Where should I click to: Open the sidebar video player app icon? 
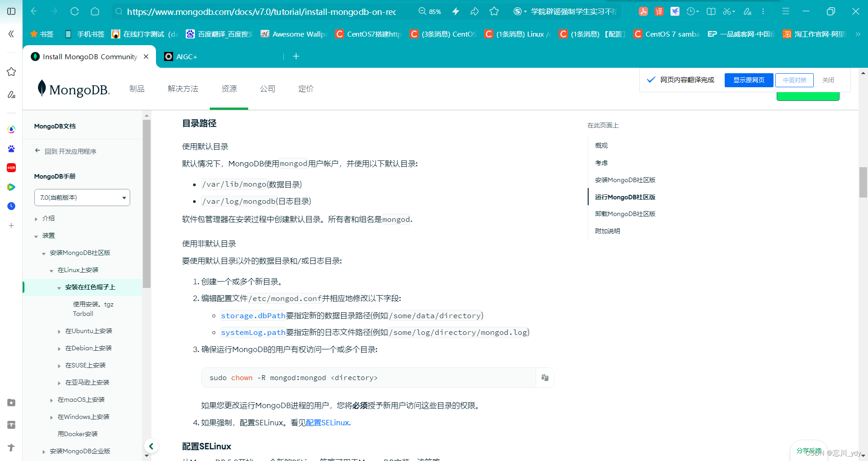tap(11, 187)
